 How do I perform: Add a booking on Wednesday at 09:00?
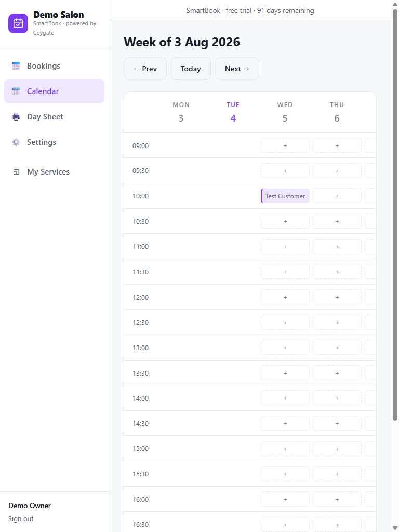click(x=285, y=145)
